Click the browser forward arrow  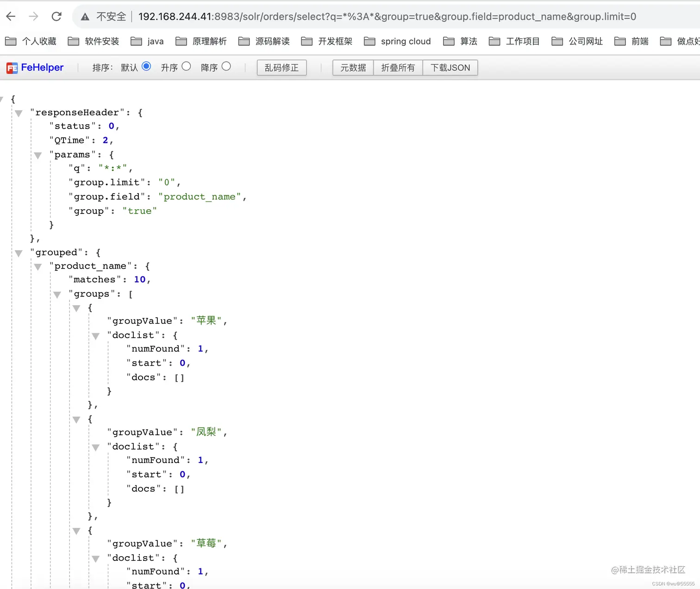click(x=33, y=17)
